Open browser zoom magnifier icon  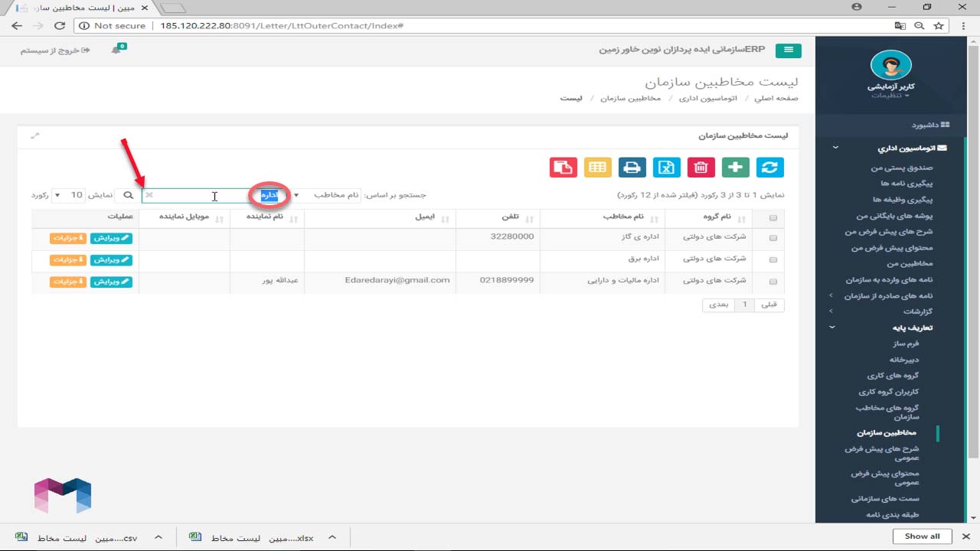pos(920,25)
